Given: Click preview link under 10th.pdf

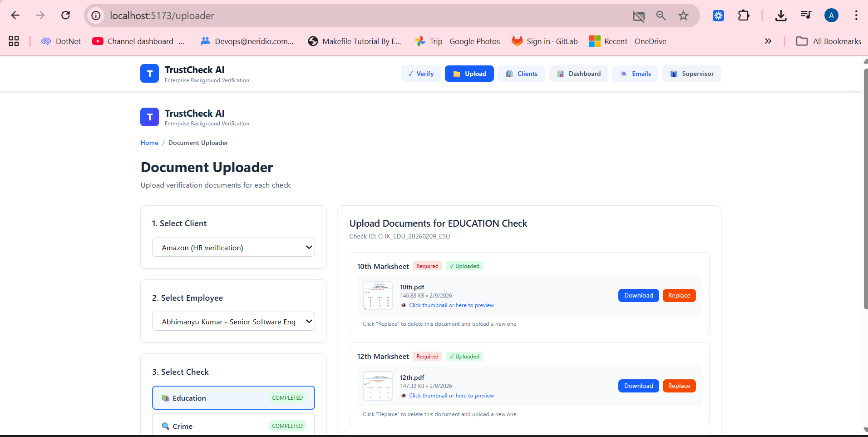Looking at the screenshot, I should 451,305.
